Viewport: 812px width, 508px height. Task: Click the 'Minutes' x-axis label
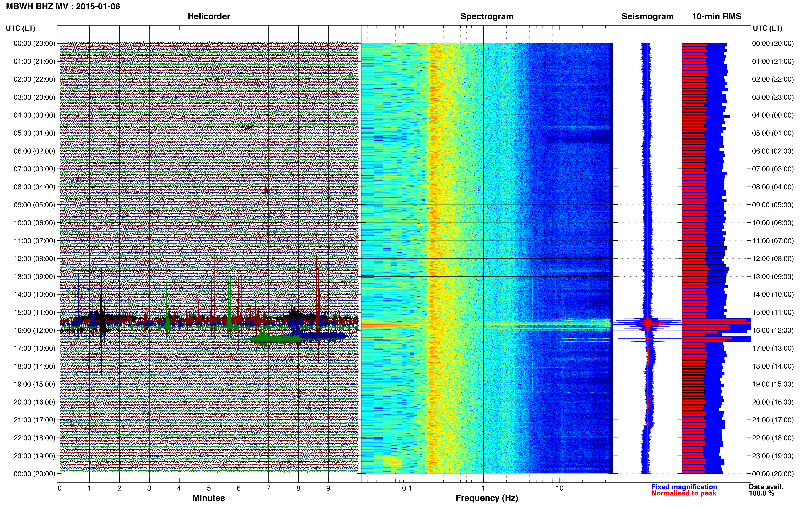pos(209,498)
